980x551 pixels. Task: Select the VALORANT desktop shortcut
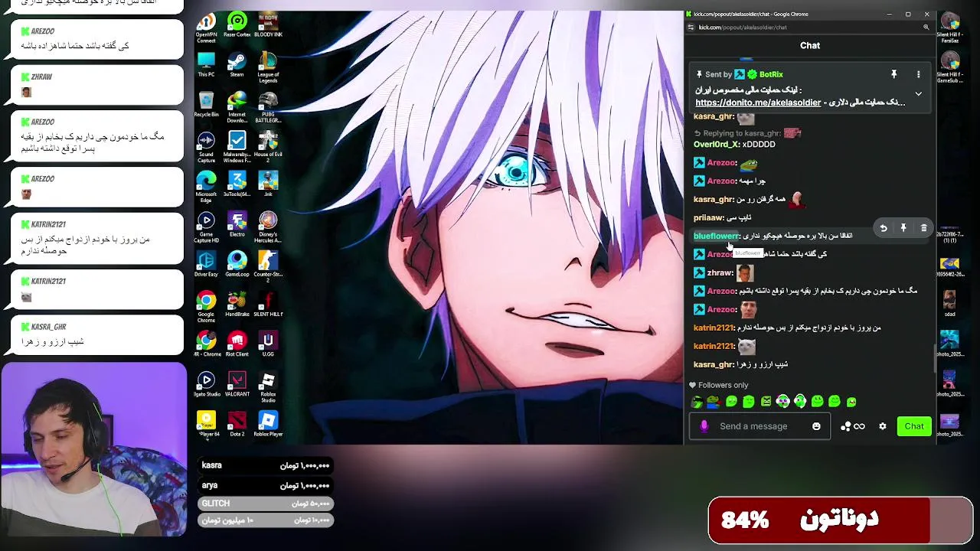coord(237,383)
